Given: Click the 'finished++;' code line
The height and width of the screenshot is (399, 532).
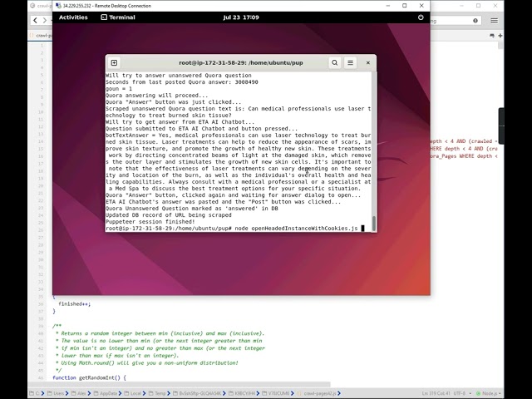Looking at the screenshot, I should coord(74,304).
